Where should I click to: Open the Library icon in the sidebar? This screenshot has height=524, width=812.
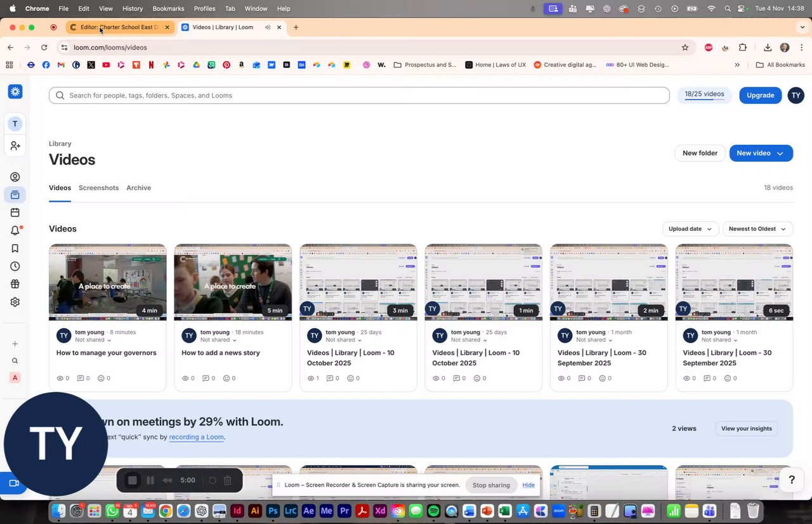[15, 195]
